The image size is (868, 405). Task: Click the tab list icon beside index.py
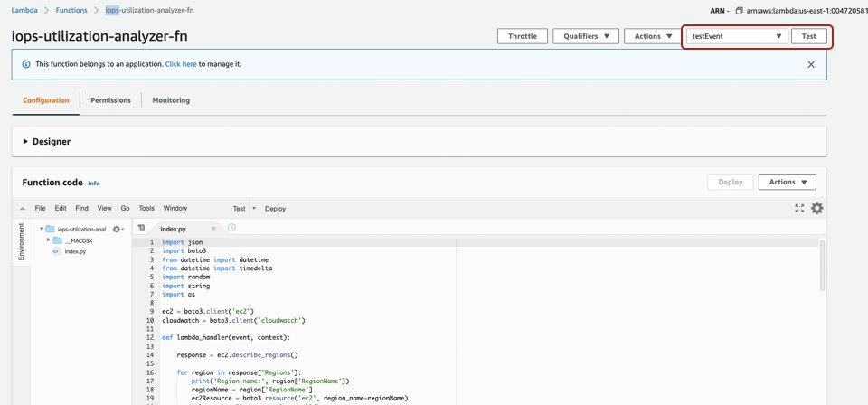pyautogui.click(x=141, y=228)
